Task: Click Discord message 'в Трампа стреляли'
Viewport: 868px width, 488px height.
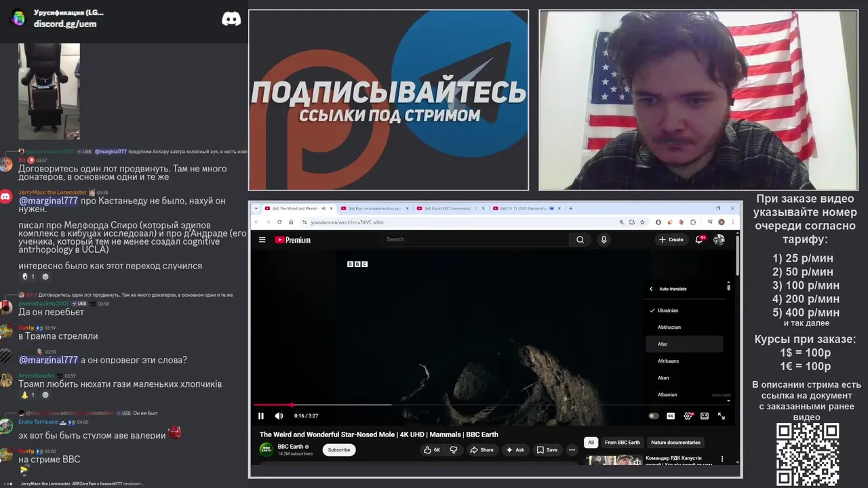Action: coord(58,336)
